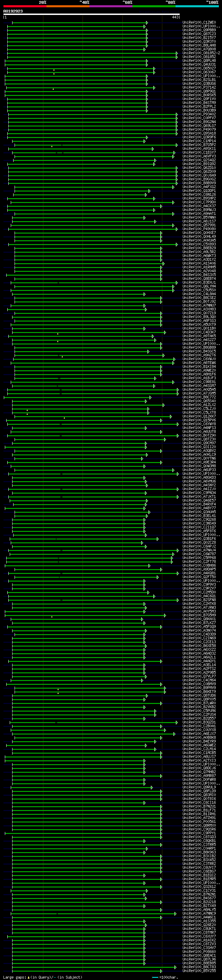Open hit UniRef100_Q9PBB9
Image resolution: width=222 pixels, height=980 pixels.
point(199,30)
